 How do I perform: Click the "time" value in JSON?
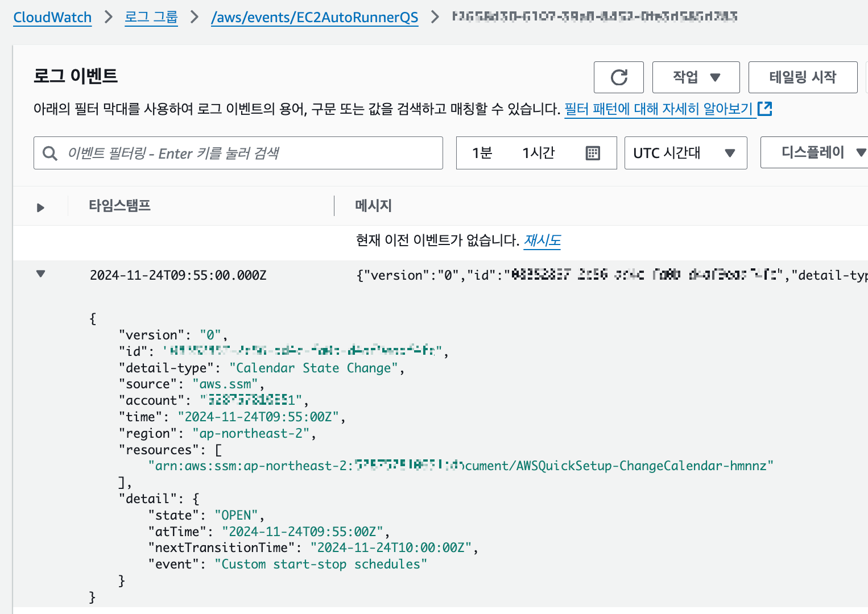click(x=258, y=417)
